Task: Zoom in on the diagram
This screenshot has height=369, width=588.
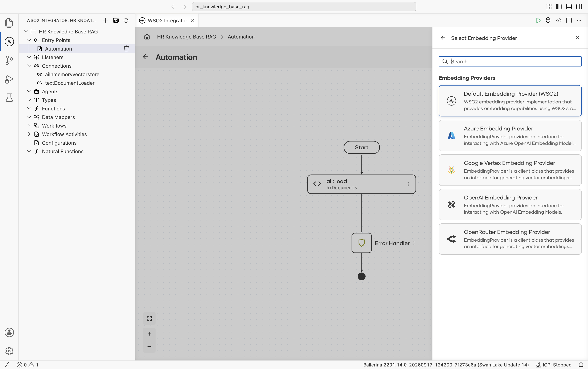Action: (x=149, y=334)
